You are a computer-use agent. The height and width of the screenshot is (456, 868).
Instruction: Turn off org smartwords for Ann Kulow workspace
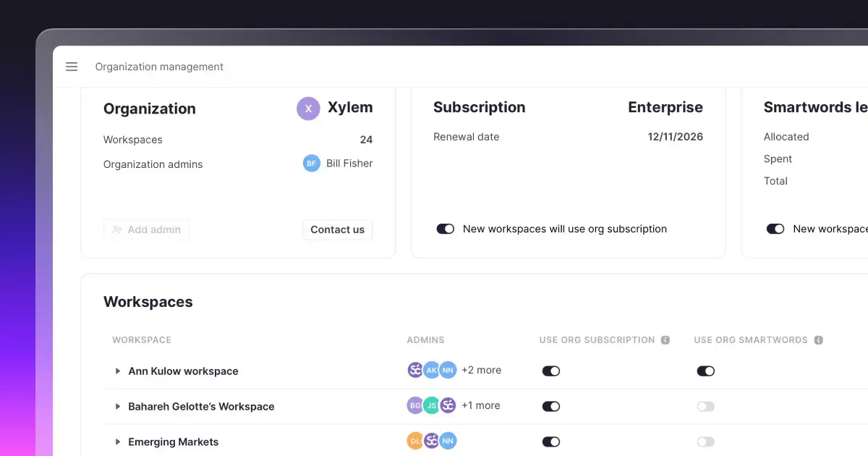coord(705,371)
